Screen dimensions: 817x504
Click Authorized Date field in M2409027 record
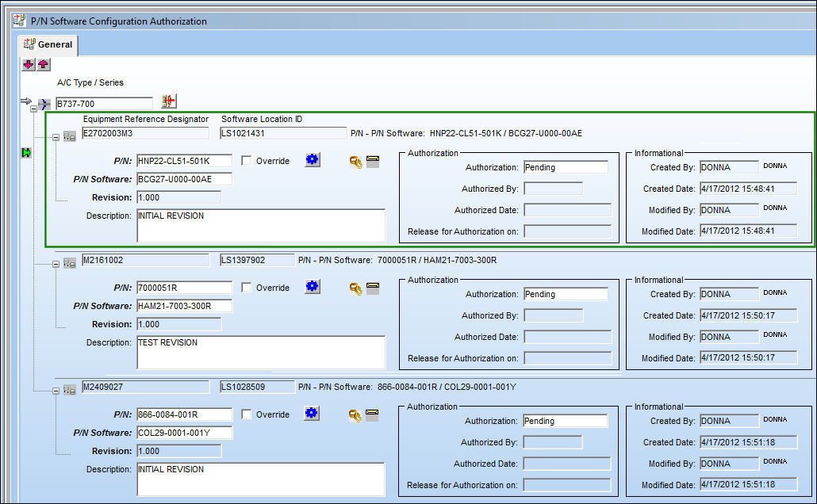(567, 464)
